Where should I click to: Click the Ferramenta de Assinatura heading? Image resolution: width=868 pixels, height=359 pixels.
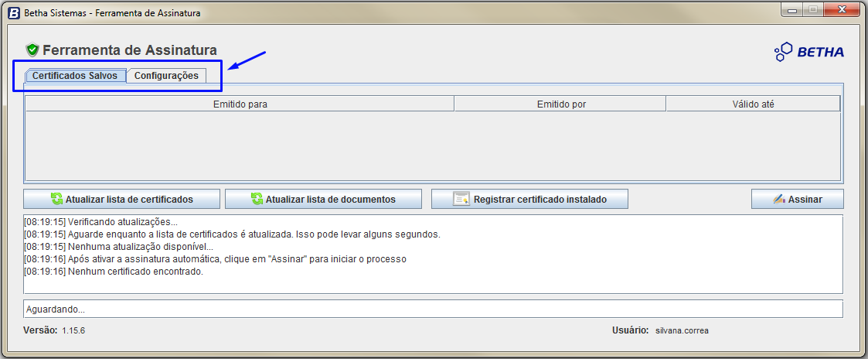click(130, 50)
